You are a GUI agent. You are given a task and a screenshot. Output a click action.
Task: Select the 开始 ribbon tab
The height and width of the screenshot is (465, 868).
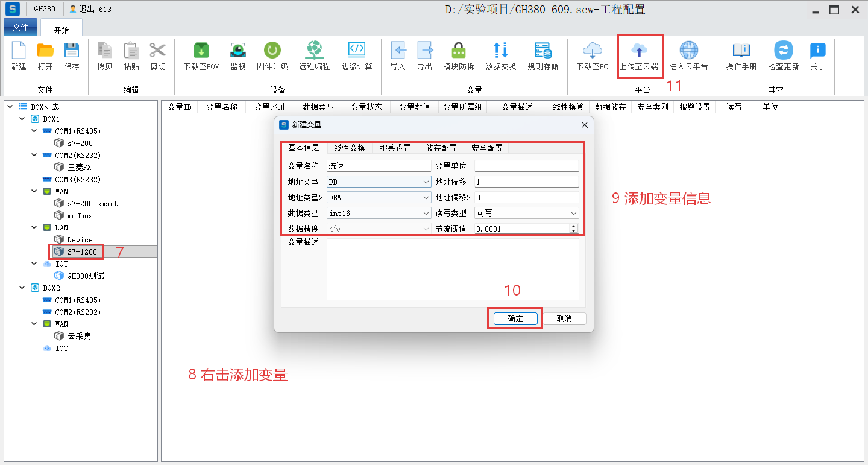click(61, 29)
